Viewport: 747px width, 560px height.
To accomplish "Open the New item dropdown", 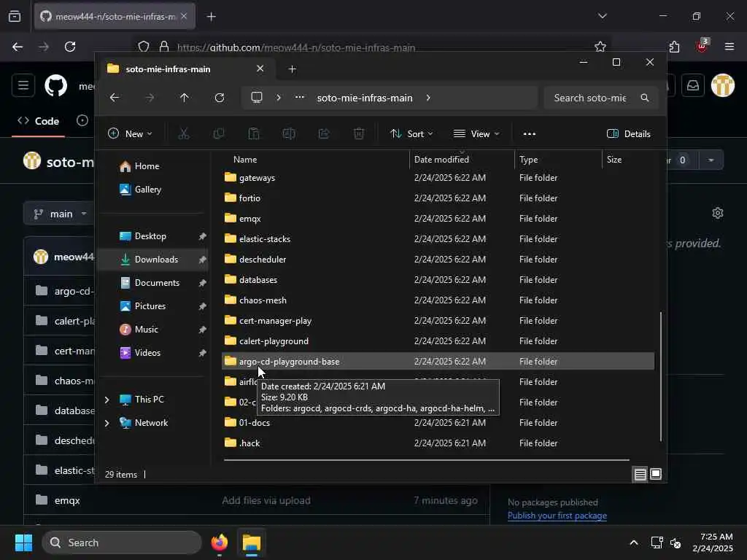I will pyautogui.click(x=130, y=134).
